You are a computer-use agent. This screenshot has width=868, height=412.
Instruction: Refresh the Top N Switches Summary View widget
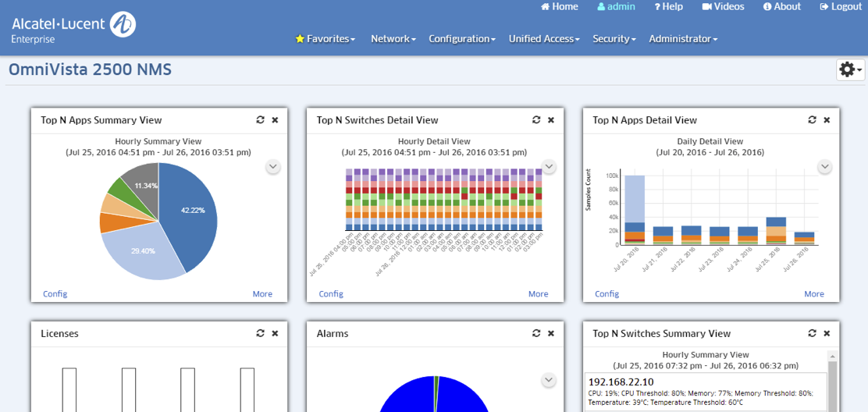pyautogui.click(x=812, y=333)
